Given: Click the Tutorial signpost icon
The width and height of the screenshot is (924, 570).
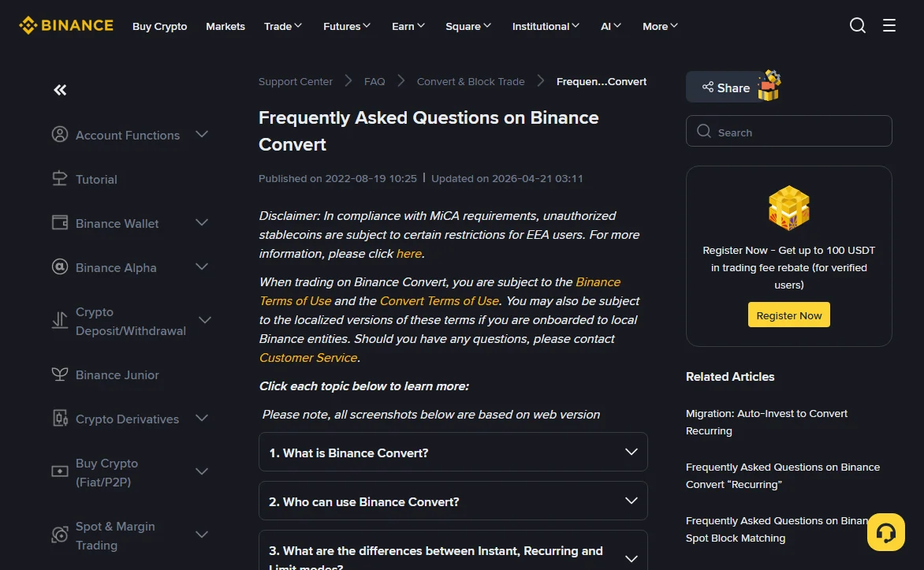Looking at the screenshot, I should [59, 179].
